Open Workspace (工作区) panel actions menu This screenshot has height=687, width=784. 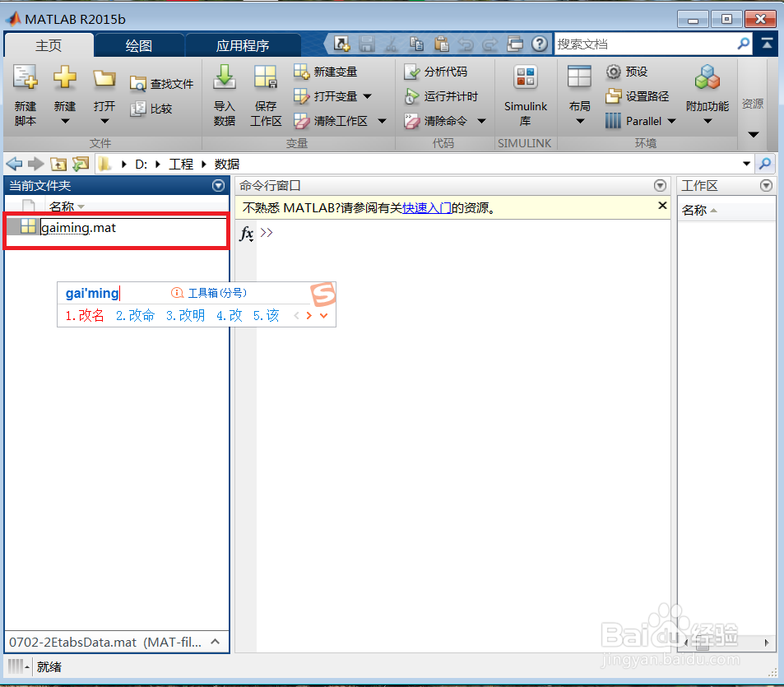pos(766,185)
